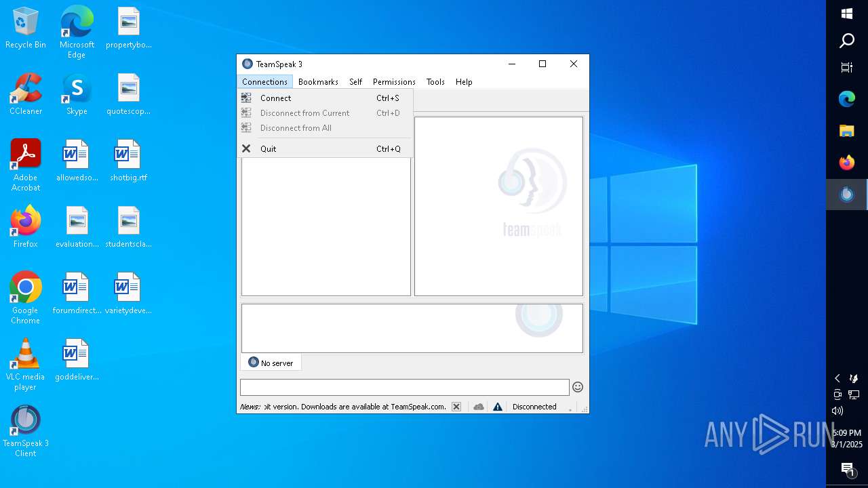Image resolution: width=868 pixels, height=488 pixels.
Task: Choose Quit from the Connections menu
Action: point(325,149)
